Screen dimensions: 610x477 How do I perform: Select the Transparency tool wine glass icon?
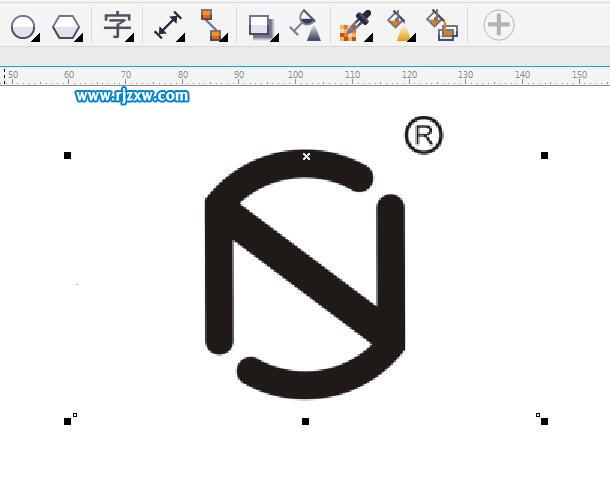point(306,25)
